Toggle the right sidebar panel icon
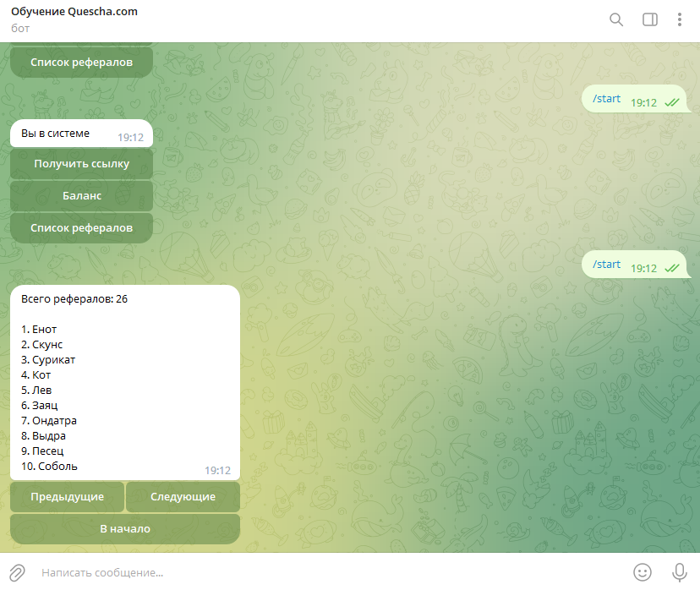 [650, 19]
